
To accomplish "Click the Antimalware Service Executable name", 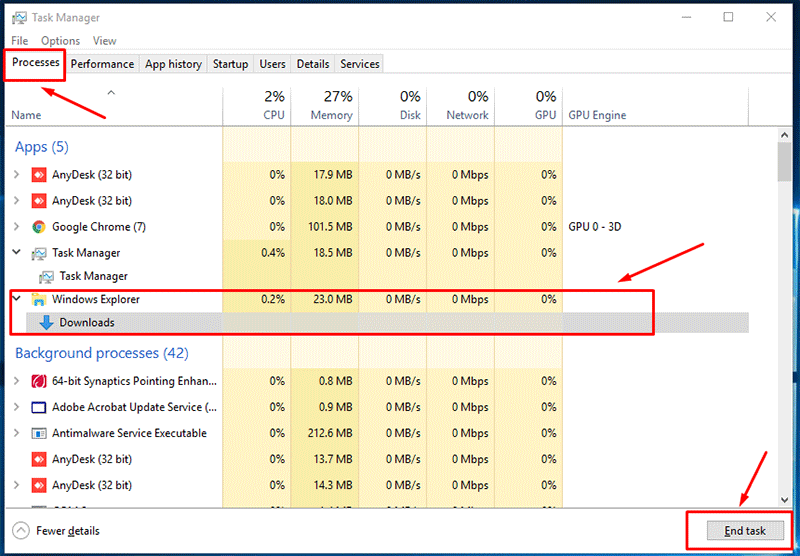I will pos(129,433).
